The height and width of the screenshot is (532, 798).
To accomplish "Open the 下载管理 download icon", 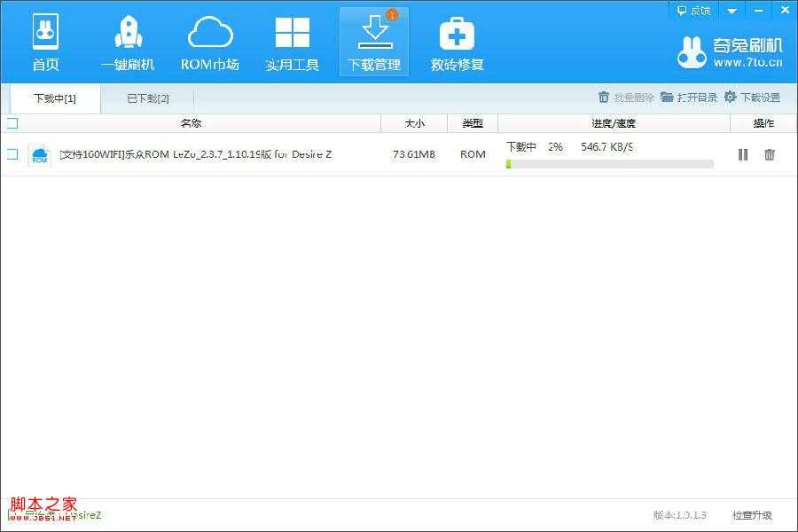I will coord(374,43).
